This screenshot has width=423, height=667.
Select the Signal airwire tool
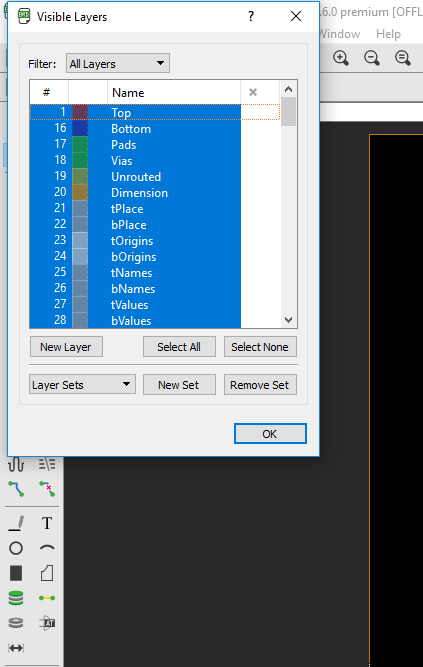tap(47, 598)
